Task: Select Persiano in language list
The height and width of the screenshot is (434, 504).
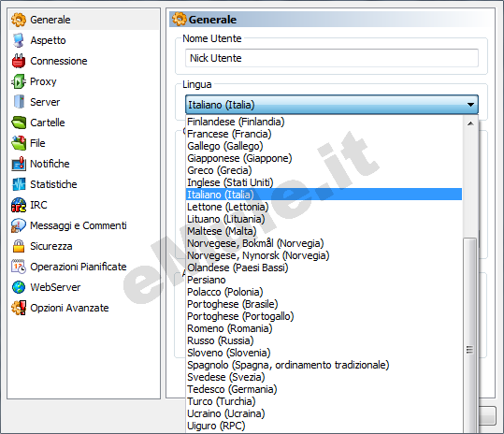Action: 324,280
